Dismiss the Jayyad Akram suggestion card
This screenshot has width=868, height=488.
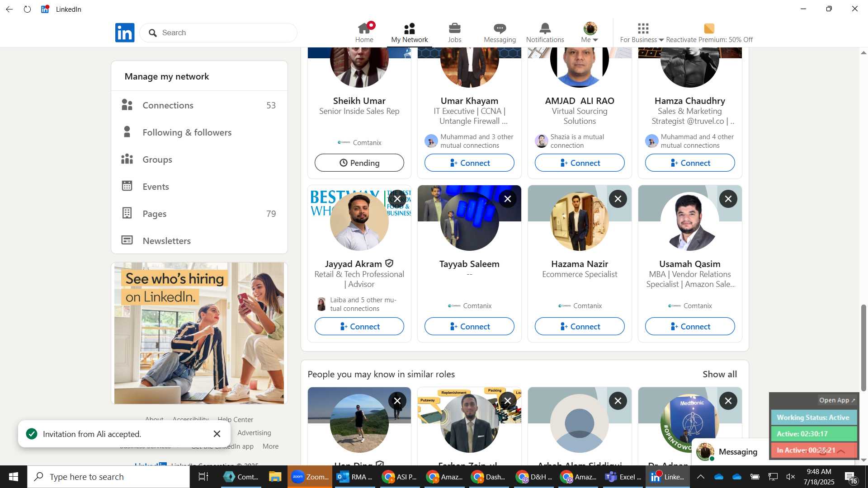click(397, 199)
